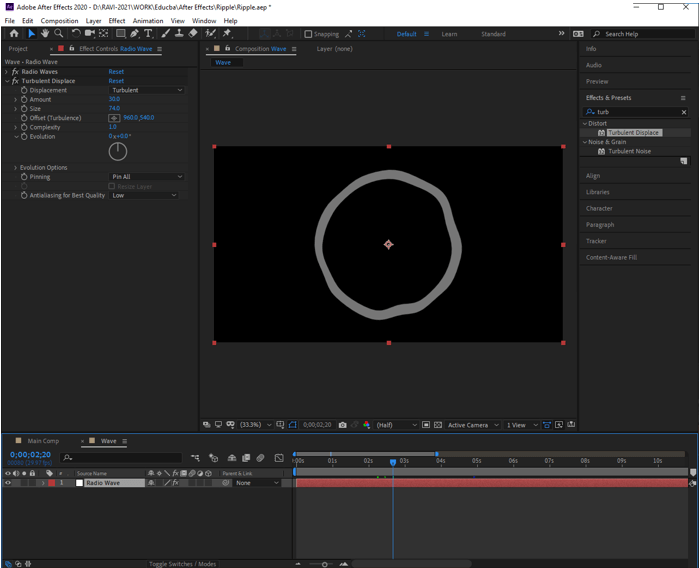The width and height of the screenshot is (700, 568).
Task: Click the Home icon in the toolbar
Action: [14, 33]
